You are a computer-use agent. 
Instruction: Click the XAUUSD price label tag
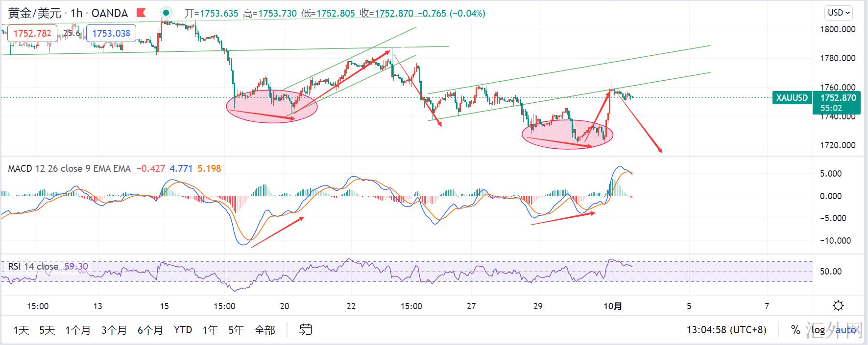pos(792,98)
